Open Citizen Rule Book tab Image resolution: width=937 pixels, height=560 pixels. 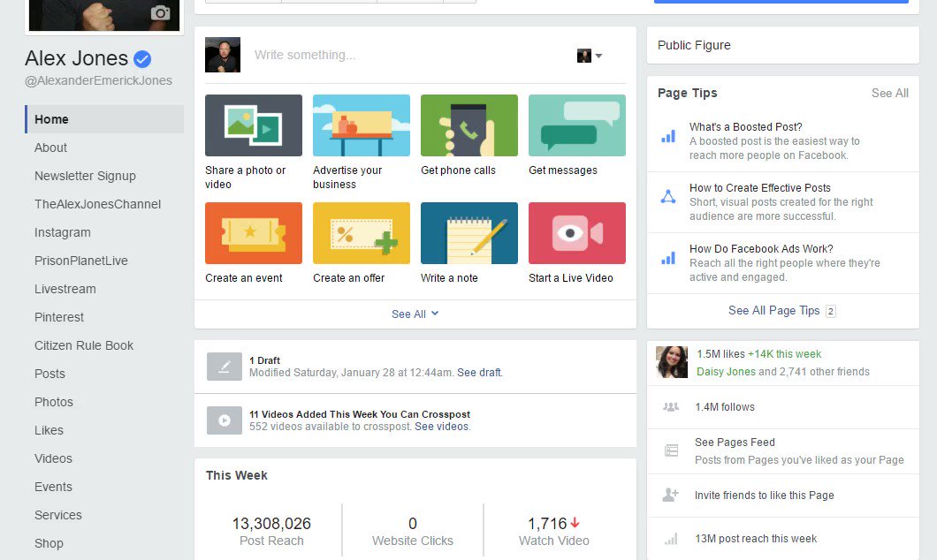point(84,345)
